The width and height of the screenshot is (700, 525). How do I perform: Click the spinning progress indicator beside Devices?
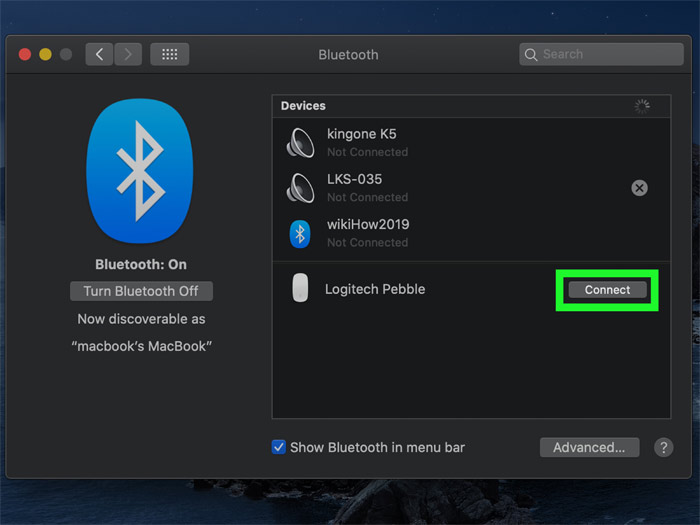(642, 106)
